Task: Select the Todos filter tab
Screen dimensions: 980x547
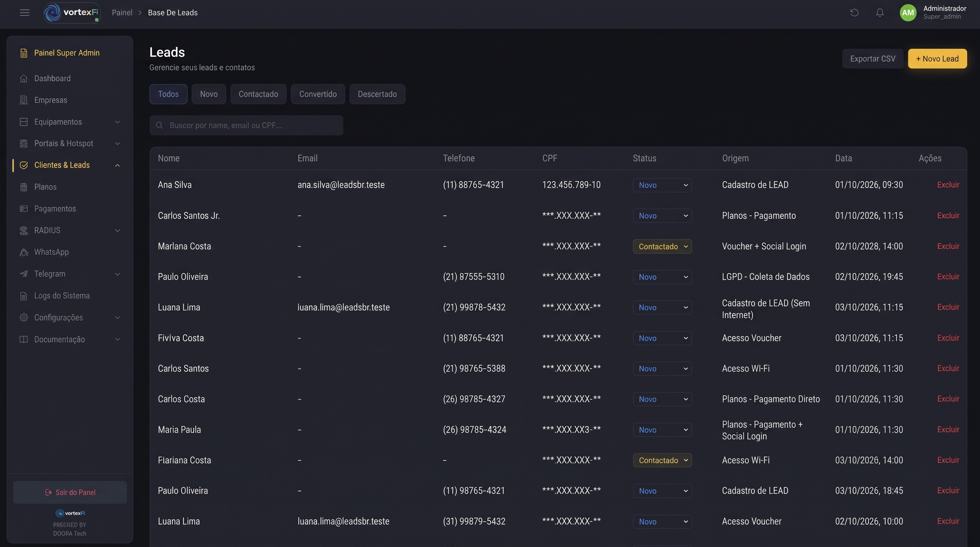Action: (168, 94)
